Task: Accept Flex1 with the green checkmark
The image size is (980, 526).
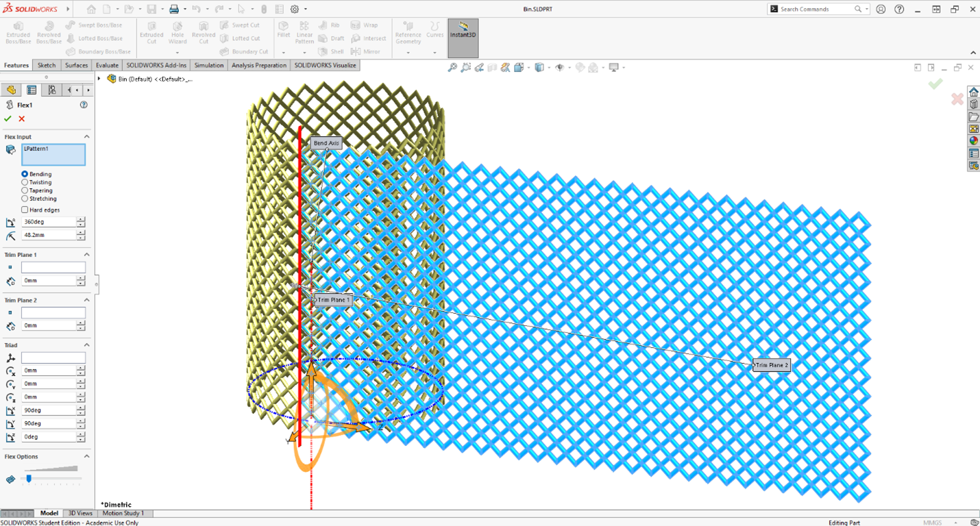Action: (x=8, y=118)
